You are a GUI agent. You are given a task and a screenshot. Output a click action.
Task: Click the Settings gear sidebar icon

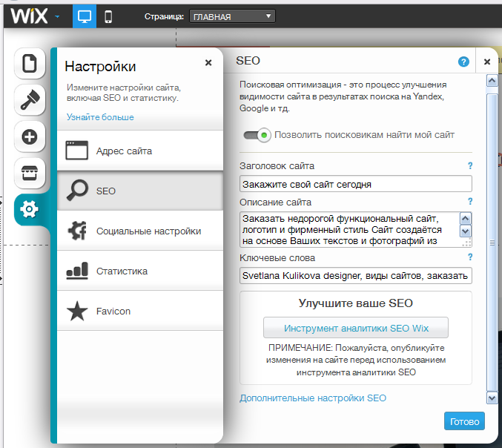(30, 209)
